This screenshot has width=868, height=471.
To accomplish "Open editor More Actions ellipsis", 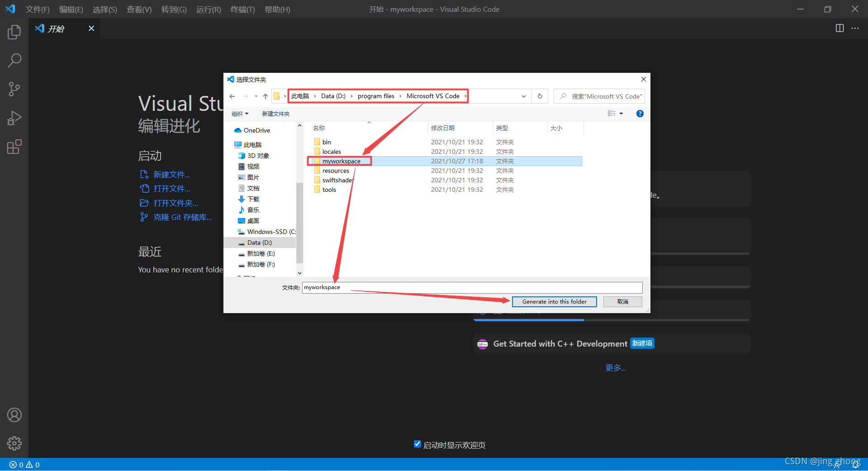I will (x=855, y=28).
